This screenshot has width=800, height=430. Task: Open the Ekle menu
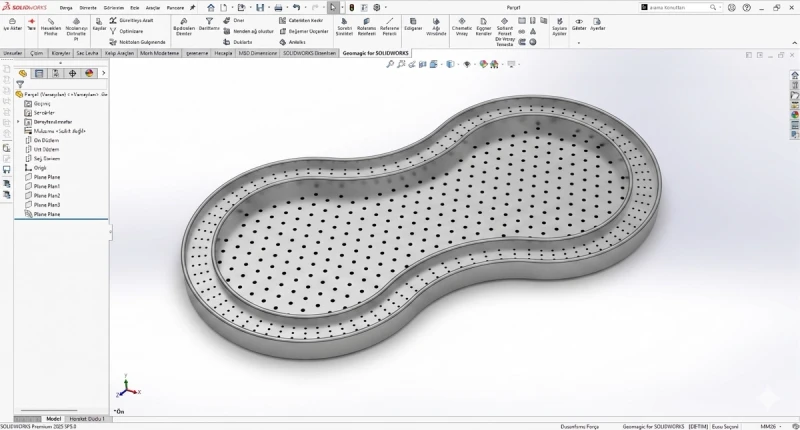click(x=135, y=8)
